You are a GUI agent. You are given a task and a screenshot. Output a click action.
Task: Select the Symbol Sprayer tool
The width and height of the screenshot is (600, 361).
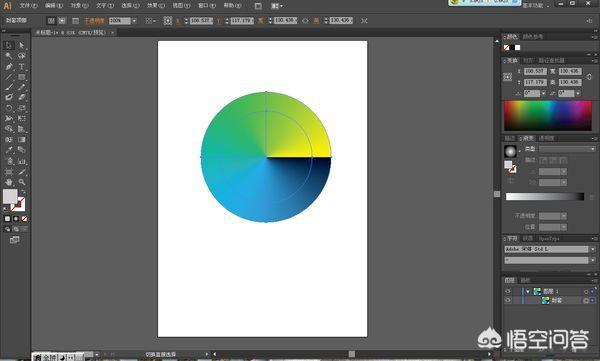click(x=9, y=161)
